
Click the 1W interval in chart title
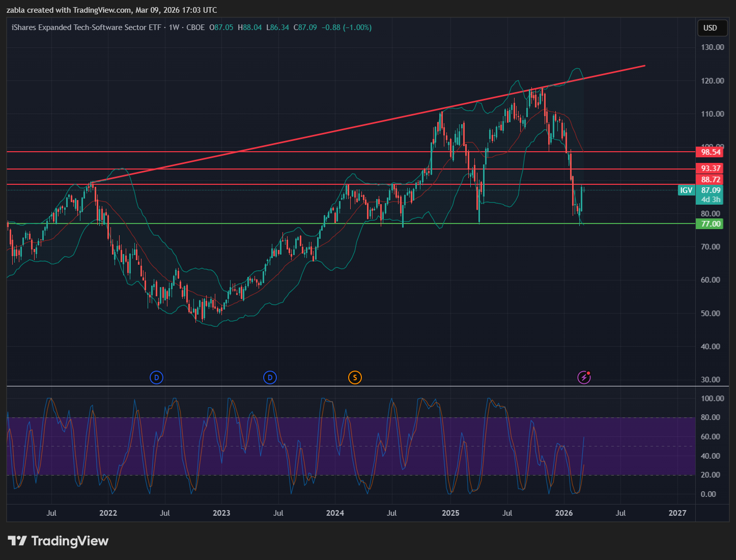click(x=174, y=27)
